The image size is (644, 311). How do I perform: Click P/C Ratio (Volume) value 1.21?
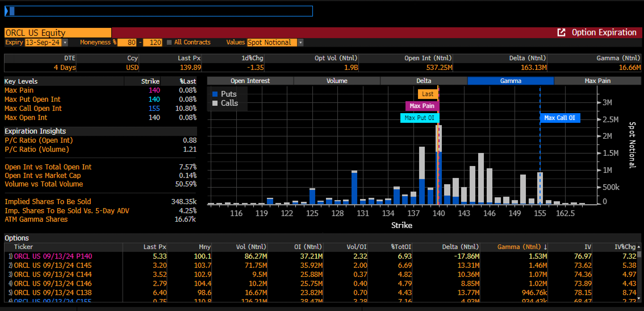pyautogui.click(x=190, y=150)
